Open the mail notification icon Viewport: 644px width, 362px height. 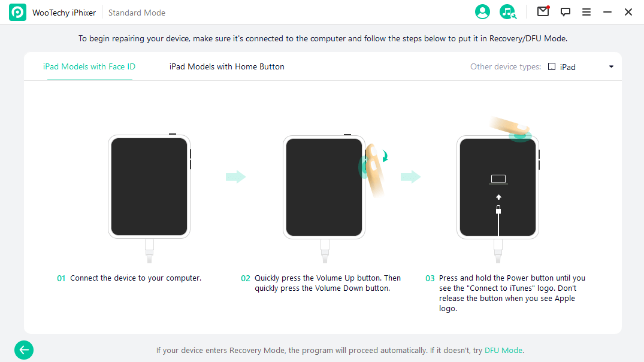[543, 11]
